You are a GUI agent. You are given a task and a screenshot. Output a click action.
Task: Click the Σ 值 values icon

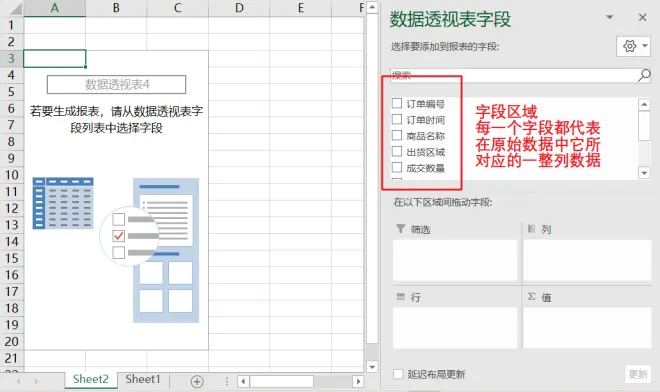532,297
